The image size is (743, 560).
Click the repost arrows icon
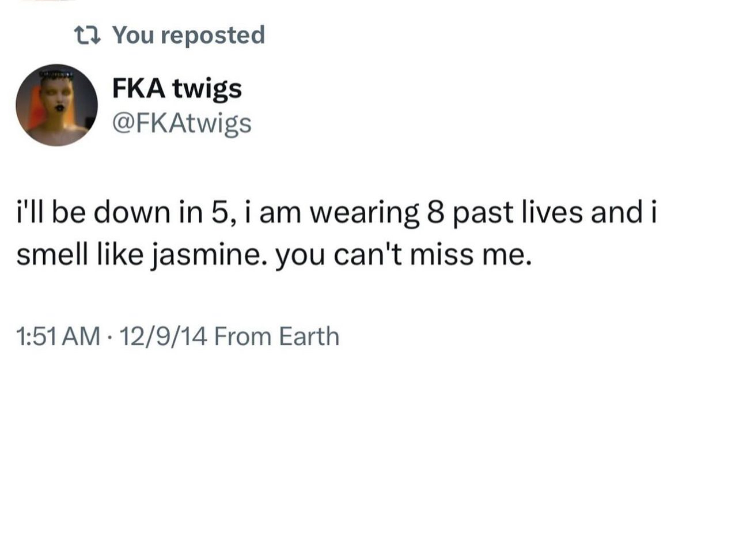tap(89, 35)
